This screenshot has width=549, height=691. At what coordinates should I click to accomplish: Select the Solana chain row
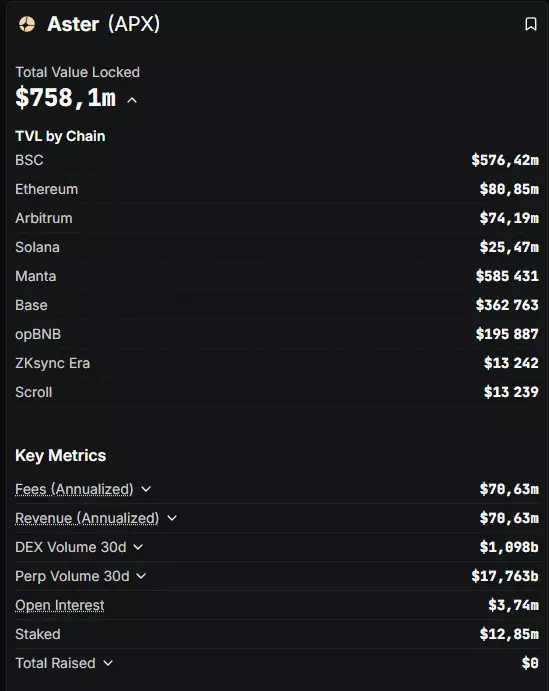(x=277, y=247)
